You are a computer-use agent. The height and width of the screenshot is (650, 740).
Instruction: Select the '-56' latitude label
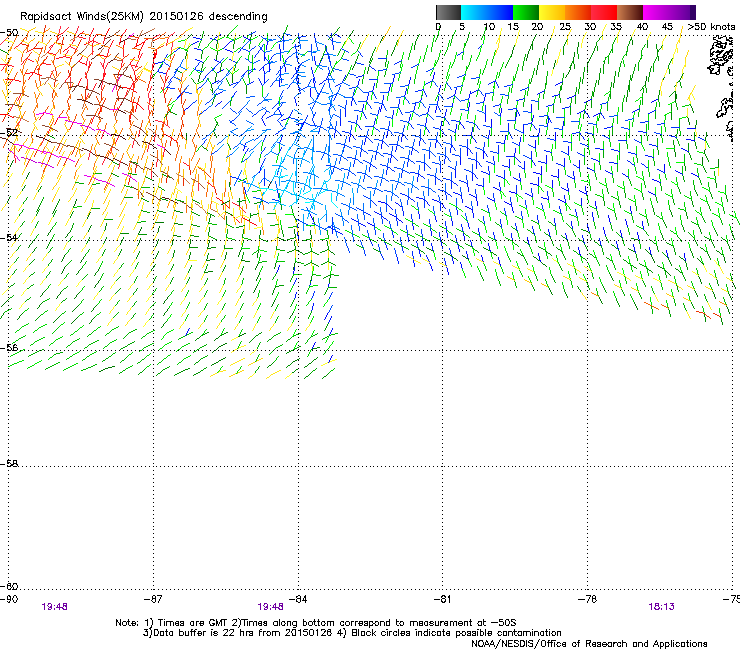9,347
